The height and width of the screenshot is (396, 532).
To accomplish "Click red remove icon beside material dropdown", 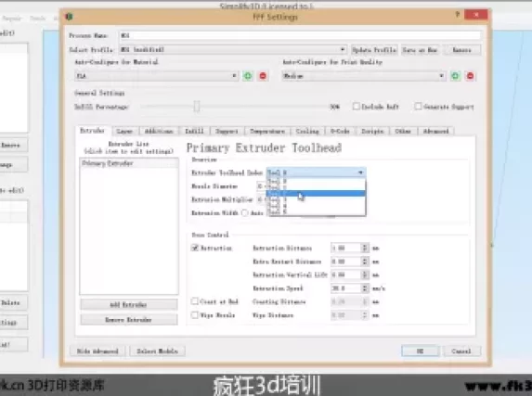I will coord(263,76).
